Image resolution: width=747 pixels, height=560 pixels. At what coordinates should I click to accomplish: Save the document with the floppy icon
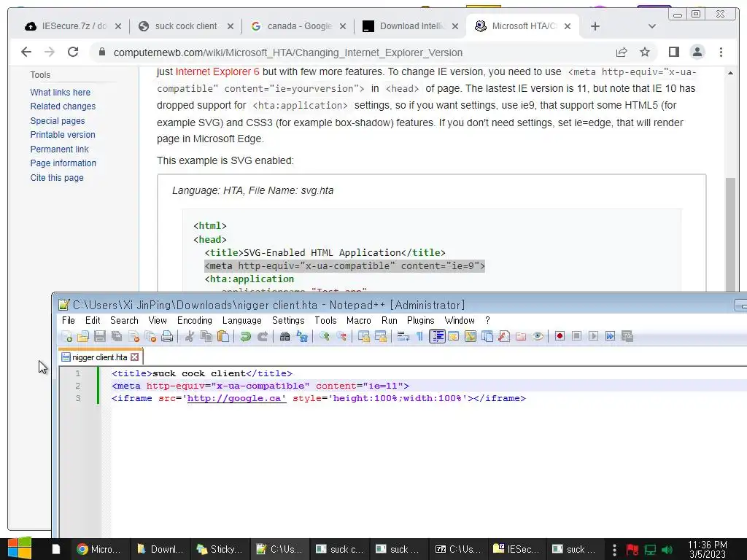(x=99, y=337)
